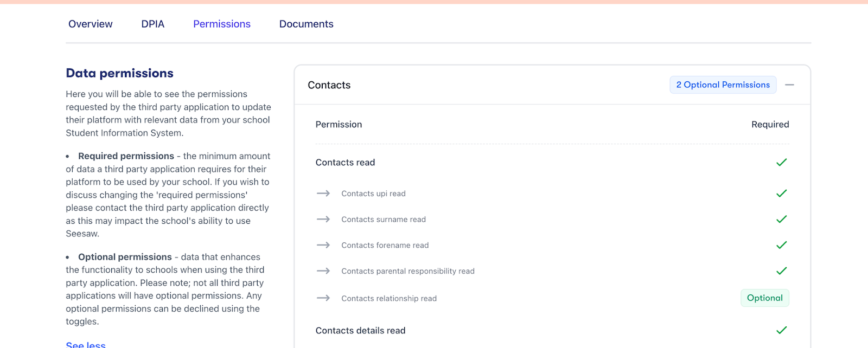Click See less link
The height and width of the screenshot is (348, 868).
tap(86, 344)
